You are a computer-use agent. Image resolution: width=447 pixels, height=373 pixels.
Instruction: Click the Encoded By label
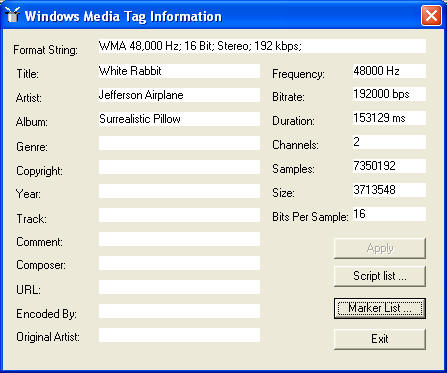coord(46,314)
